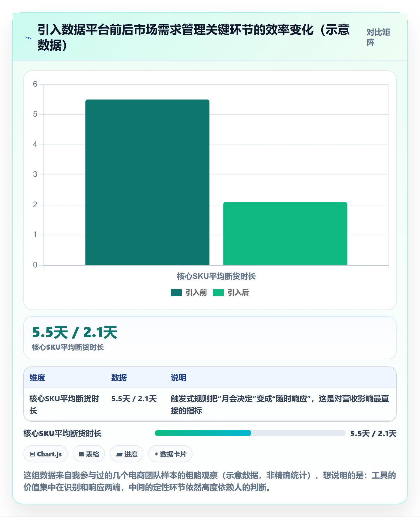Screen dimensions: 420x517
Task: Select the 表格 tag chip
Action: click(x=89, y=454)
